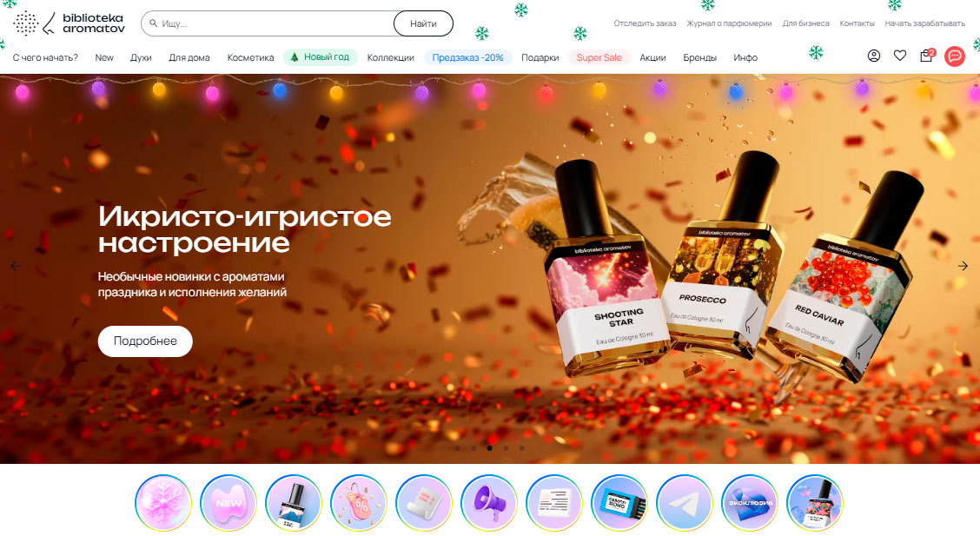Viewport: 980px width, 536px height.
Task: Open the NEW story circle
Action: tap(228, 503)
